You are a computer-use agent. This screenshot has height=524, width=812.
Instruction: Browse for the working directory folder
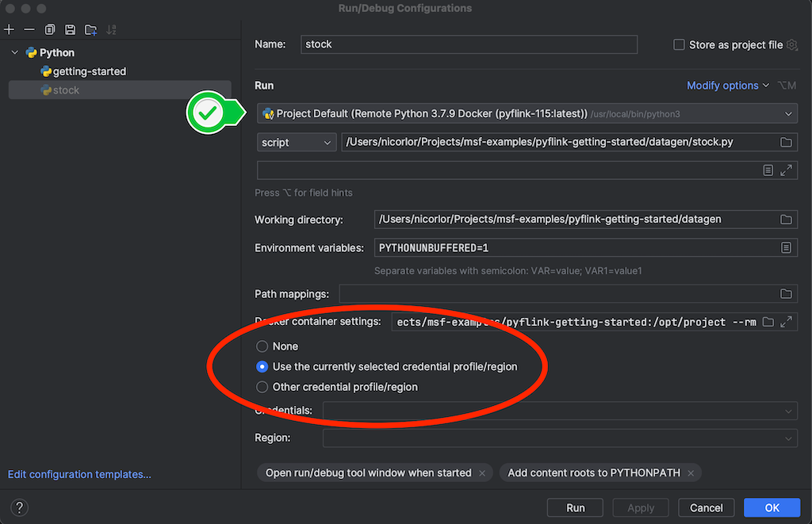pos(786,219)
